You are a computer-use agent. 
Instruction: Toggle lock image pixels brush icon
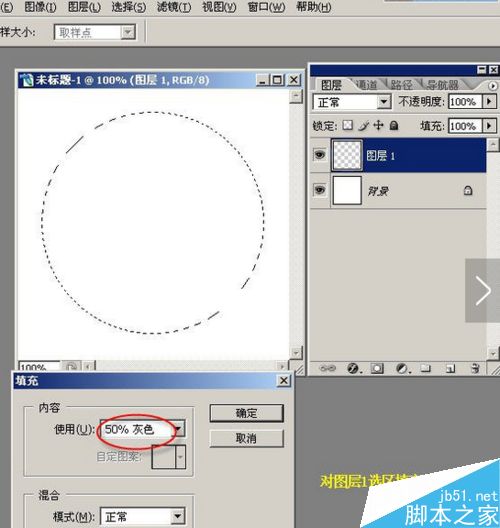[x=364, y=126]
